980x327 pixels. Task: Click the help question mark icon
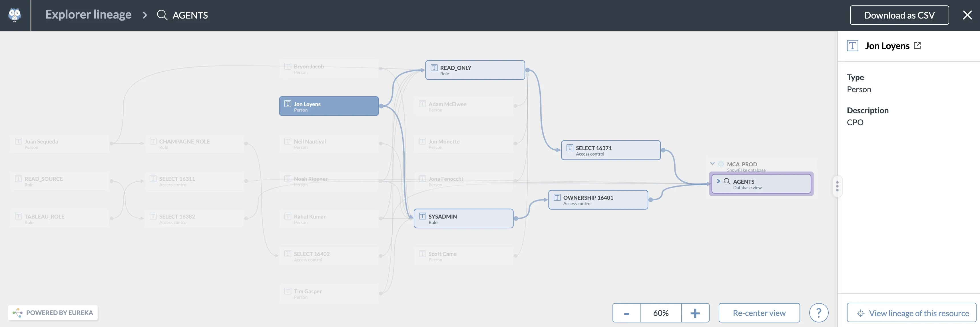click(x=818, y=312)
